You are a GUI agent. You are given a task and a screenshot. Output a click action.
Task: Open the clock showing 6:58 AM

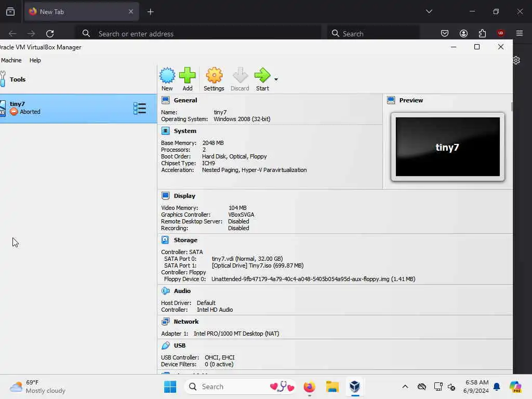pyautogui.click(x=476, y=387)
